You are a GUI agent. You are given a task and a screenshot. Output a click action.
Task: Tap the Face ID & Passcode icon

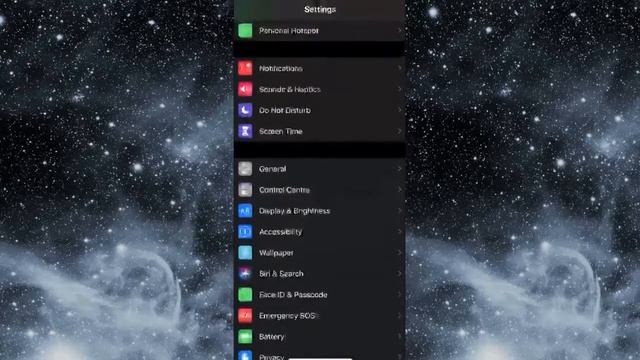point(245,295)
